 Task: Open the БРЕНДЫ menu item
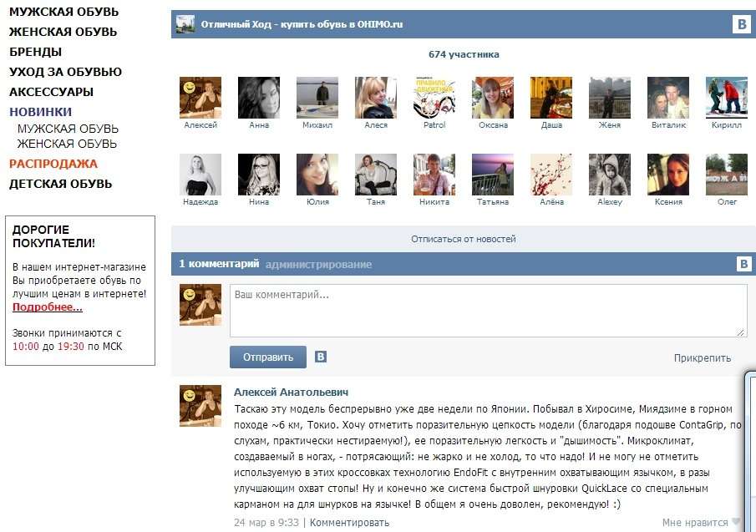(36, 52)
